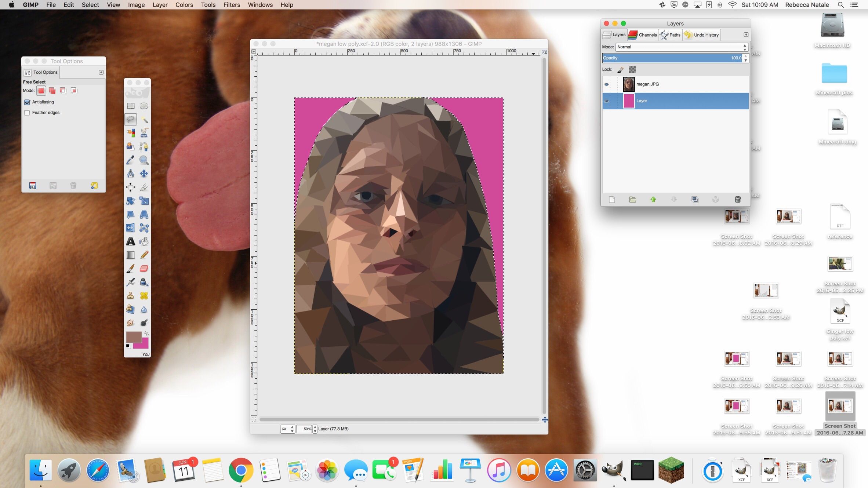Select the Clone stamp tool
This screenshot has height=488, width=868.
click(x=130, y=296)
